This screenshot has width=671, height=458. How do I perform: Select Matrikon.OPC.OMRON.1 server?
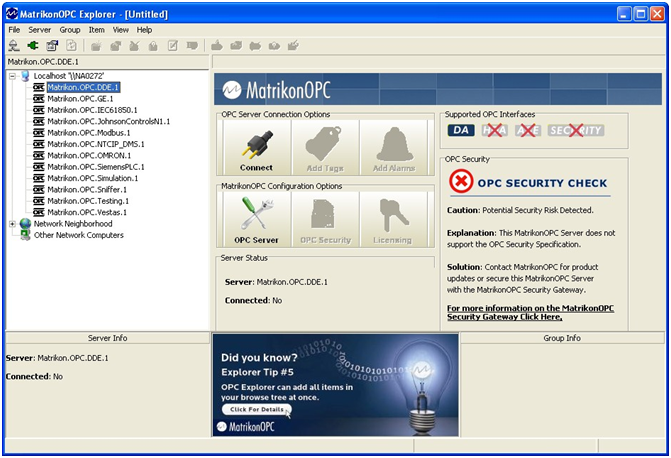pyautogui.click(x=89, y=155)
